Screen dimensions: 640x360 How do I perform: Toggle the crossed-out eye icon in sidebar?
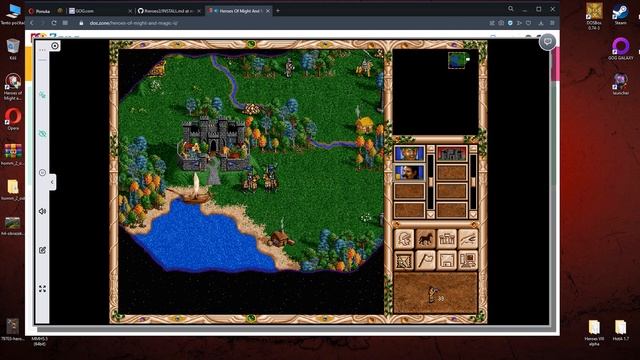(42, 134)
